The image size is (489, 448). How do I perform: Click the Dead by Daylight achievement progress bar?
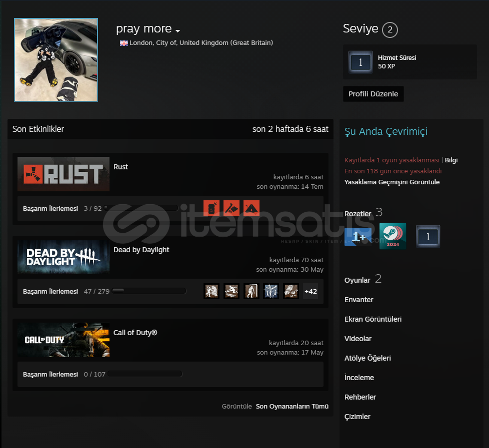point(149,291)
